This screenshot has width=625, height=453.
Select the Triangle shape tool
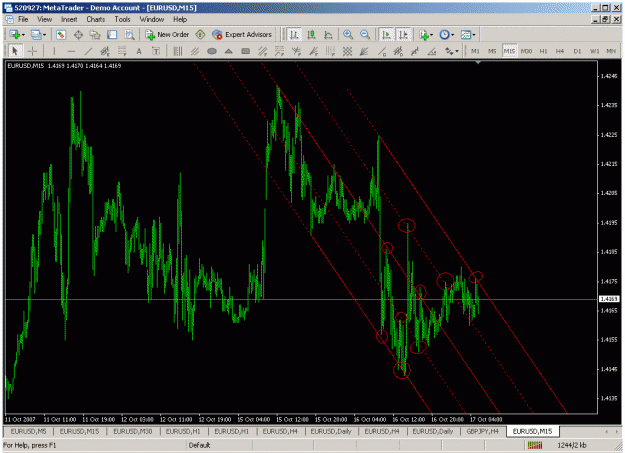coord(228,51)
